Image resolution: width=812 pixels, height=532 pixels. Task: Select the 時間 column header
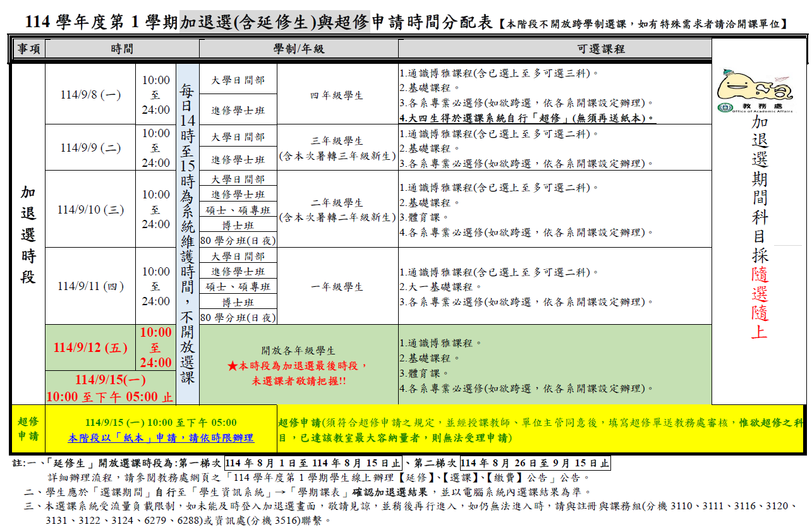pos(122,49)
